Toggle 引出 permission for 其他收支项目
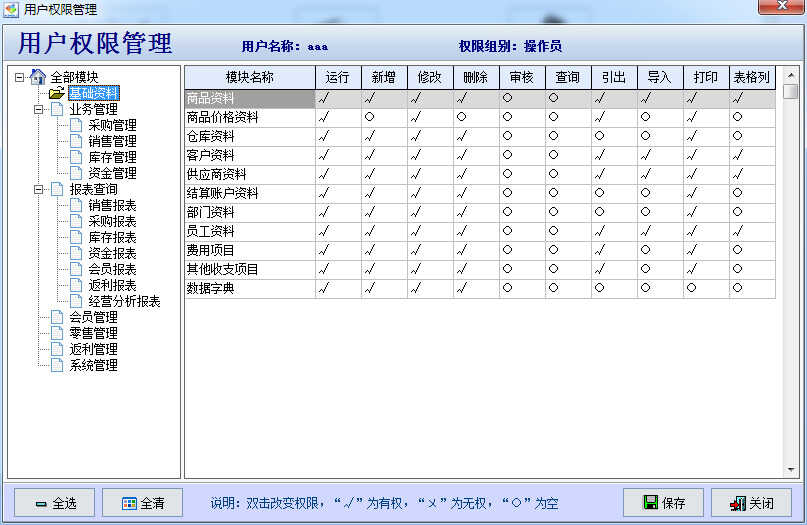Screen dimensions: 807x525 615,269
